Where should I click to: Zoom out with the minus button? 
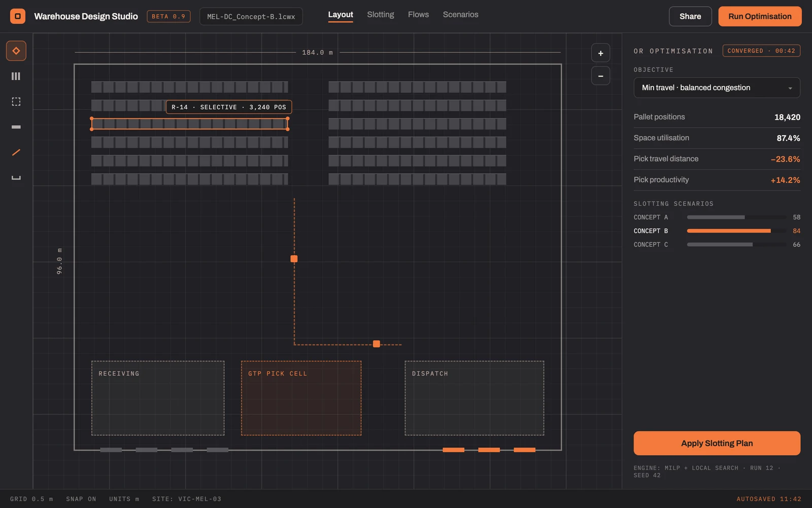click(x=600, y=76)
